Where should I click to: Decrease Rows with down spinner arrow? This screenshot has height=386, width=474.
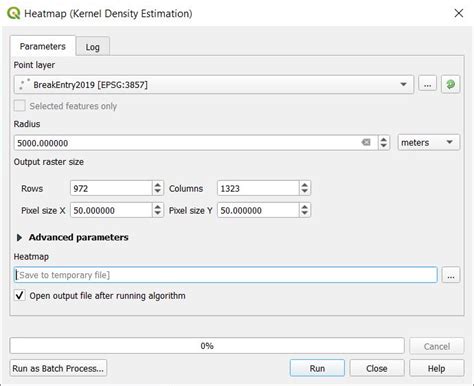[158, 192]
